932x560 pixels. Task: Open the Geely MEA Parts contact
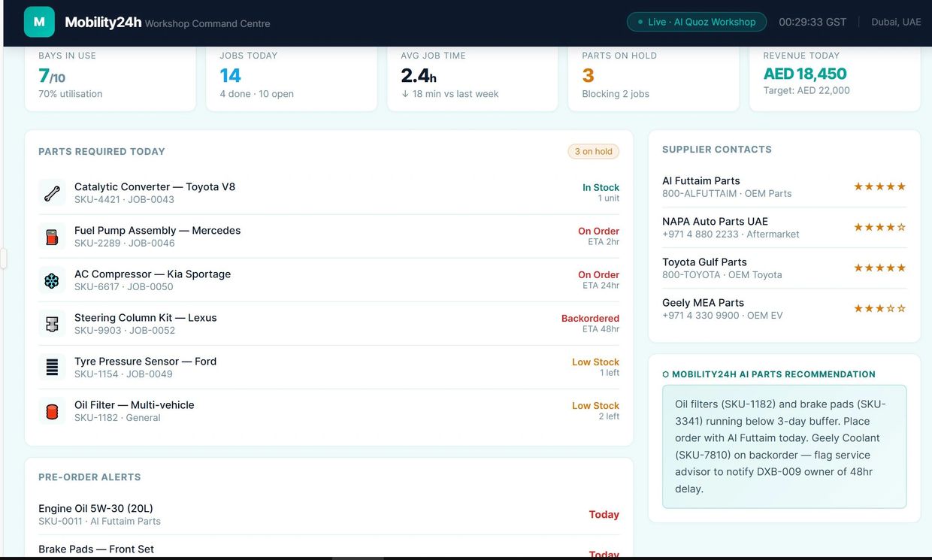click(784, 308)
